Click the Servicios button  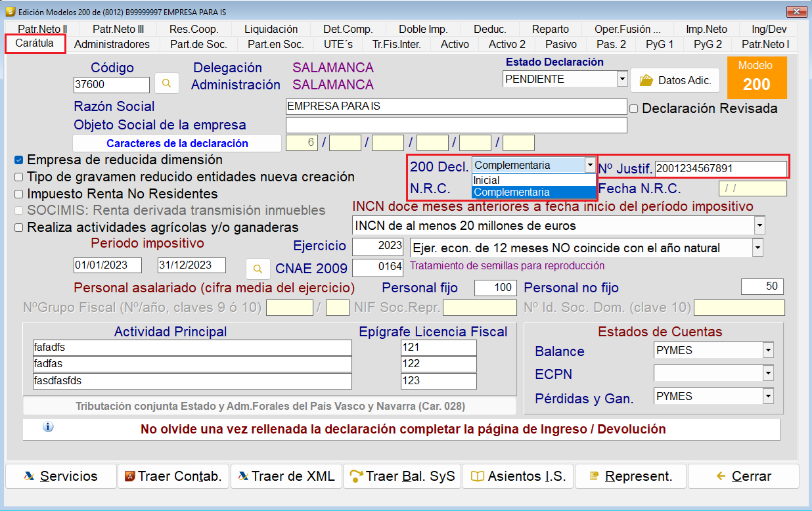(60, 476)
